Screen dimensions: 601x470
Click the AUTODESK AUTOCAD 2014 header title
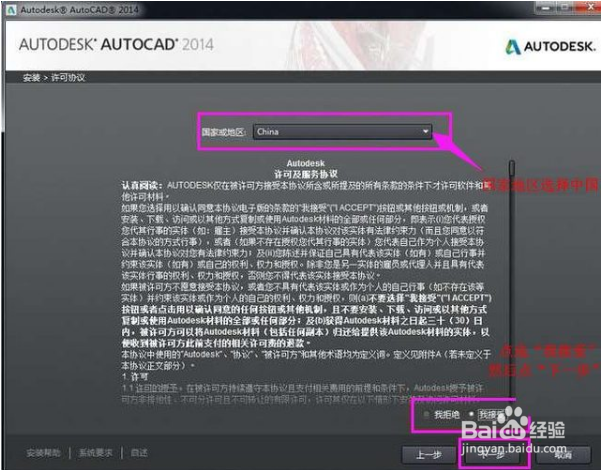(116, 44)
